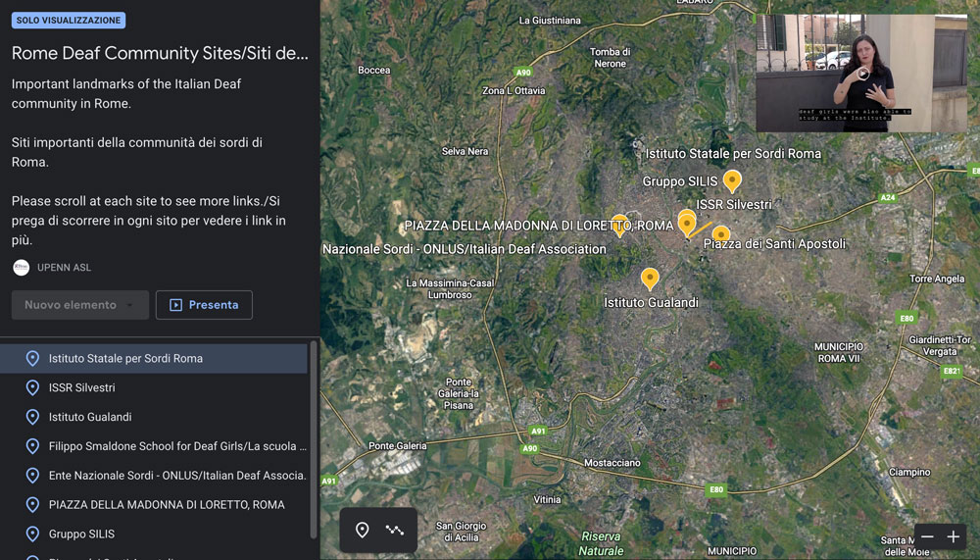Click the Tomba di Nerone map label

[x=610, y=58]
